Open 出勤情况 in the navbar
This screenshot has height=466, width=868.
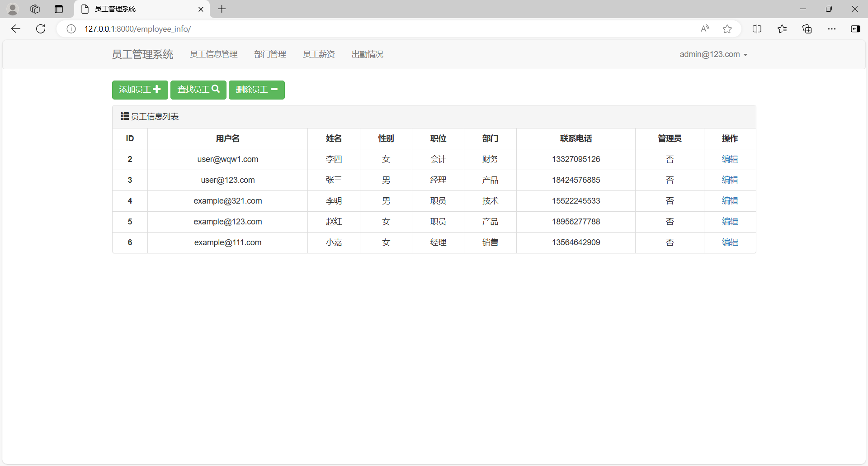click(x=368, y=54)
